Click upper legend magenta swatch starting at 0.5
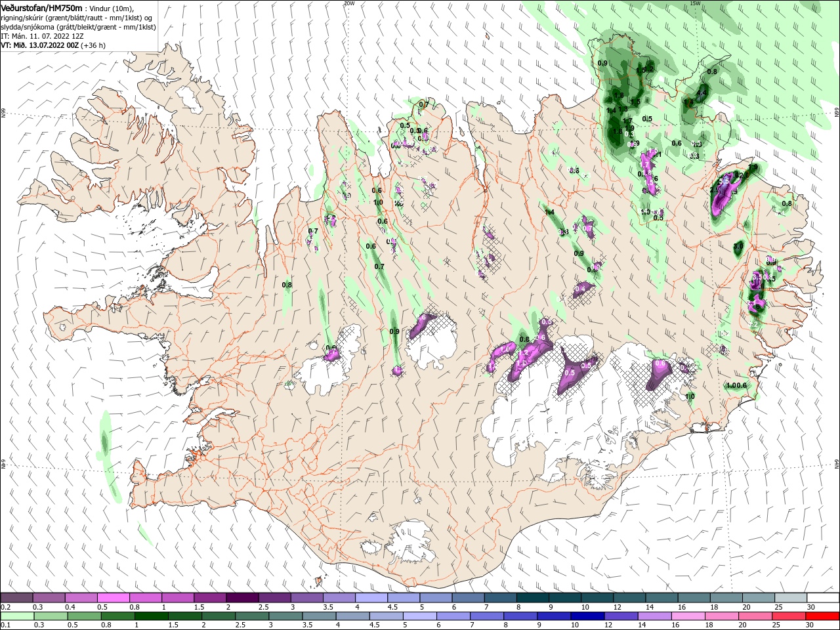 pos(113,597)
